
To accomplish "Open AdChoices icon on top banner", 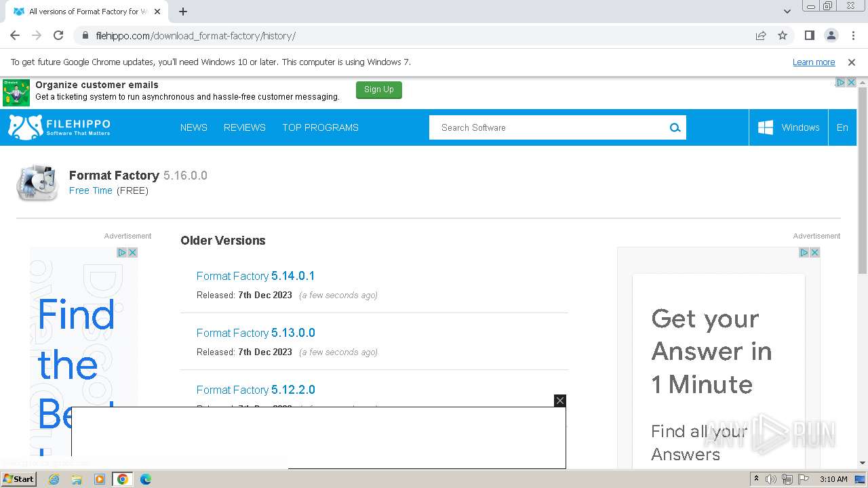I will click(x=840, y=82).
